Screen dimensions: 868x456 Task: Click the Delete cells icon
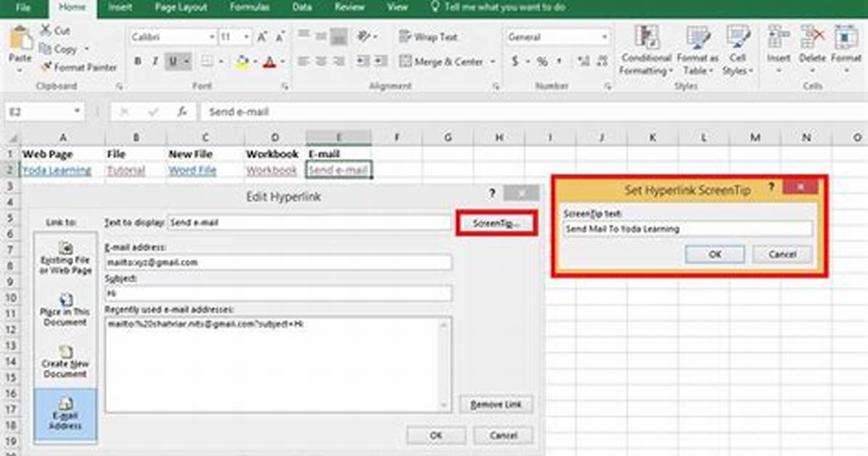click(812, 38)
